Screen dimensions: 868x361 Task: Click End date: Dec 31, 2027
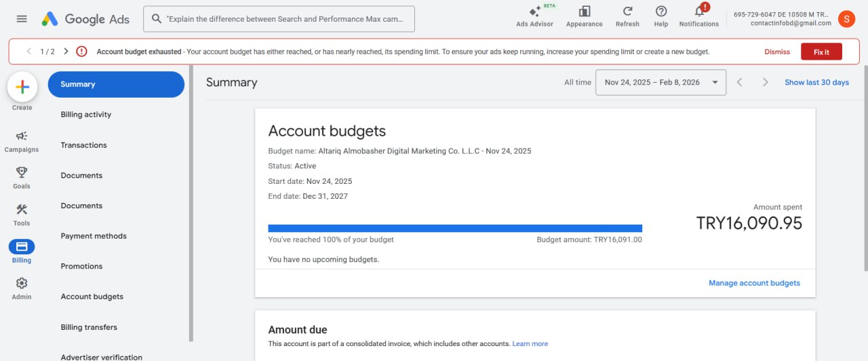pyautogui.click(x=308, y=196)
